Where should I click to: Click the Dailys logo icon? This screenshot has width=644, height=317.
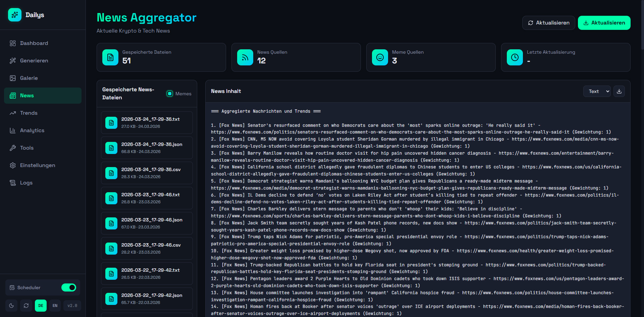pyautogui.click(x=15, y=15)
